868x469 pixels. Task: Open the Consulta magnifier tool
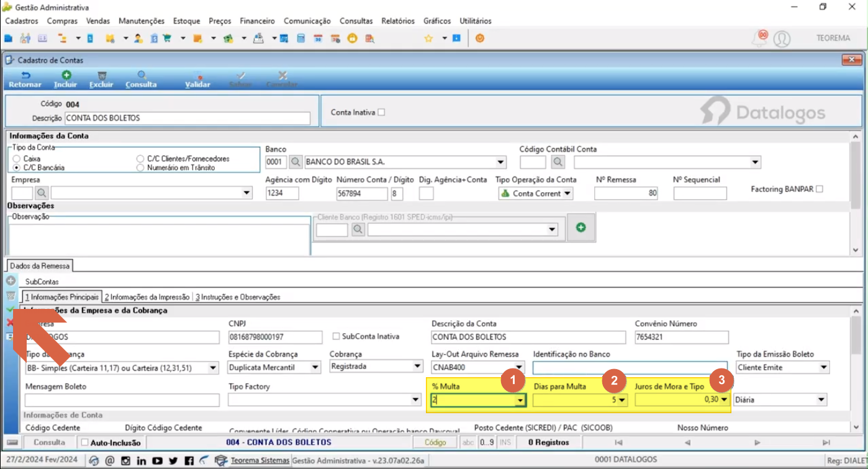point(142,75)
